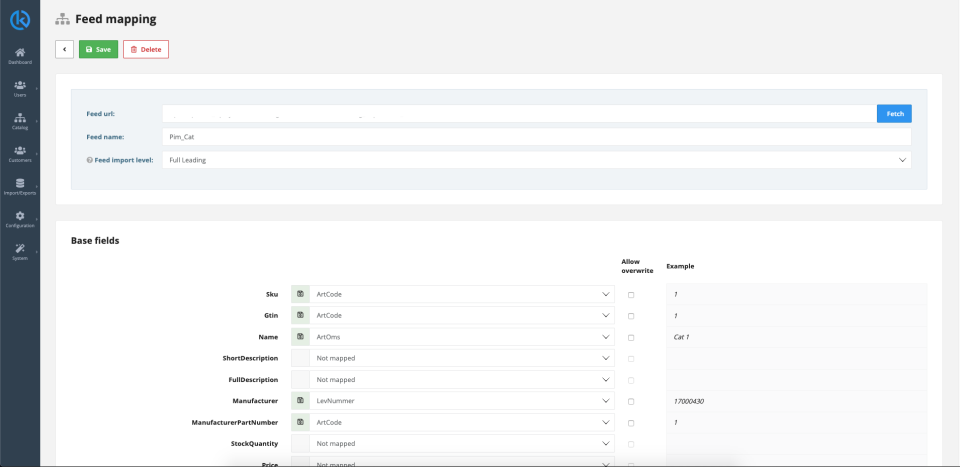This screenshot has height=467, width=960.
Task: Toggle Allow overwrite for Gtin
Action: tap(631, 316)
